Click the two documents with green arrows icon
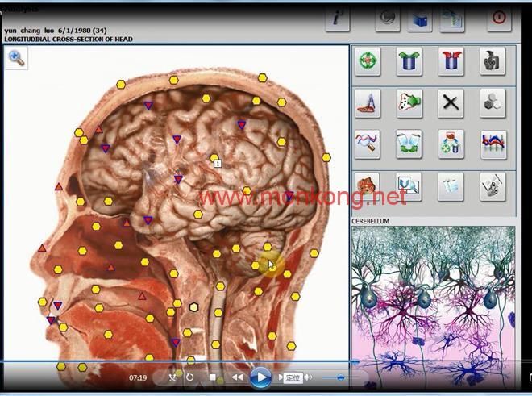The width and height of the screenshot is (532, 396). pos(409,144)
